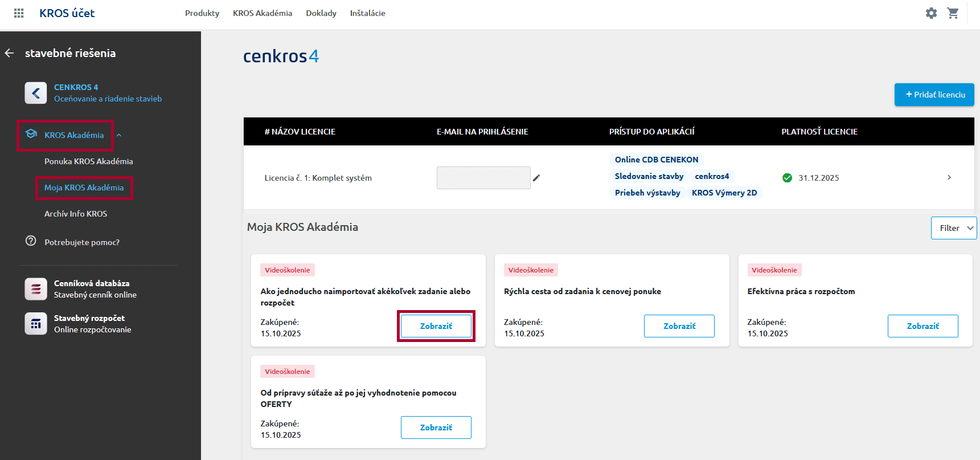Click the Pridať licenciu button

coord(934,95)
